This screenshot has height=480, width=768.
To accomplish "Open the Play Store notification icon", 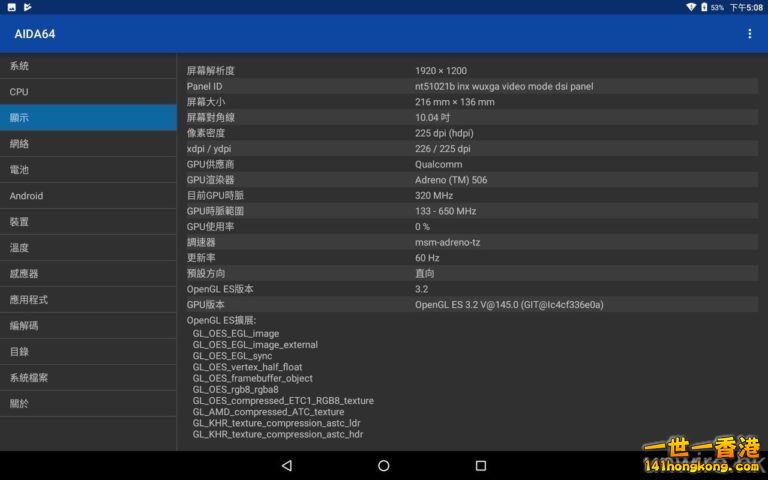I will tap(27, 7).
